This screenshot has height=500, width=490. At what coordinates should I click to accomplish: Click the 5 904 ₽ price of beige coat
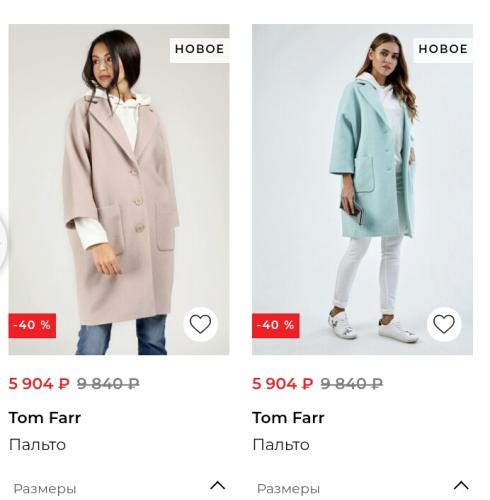pos(39,384)
